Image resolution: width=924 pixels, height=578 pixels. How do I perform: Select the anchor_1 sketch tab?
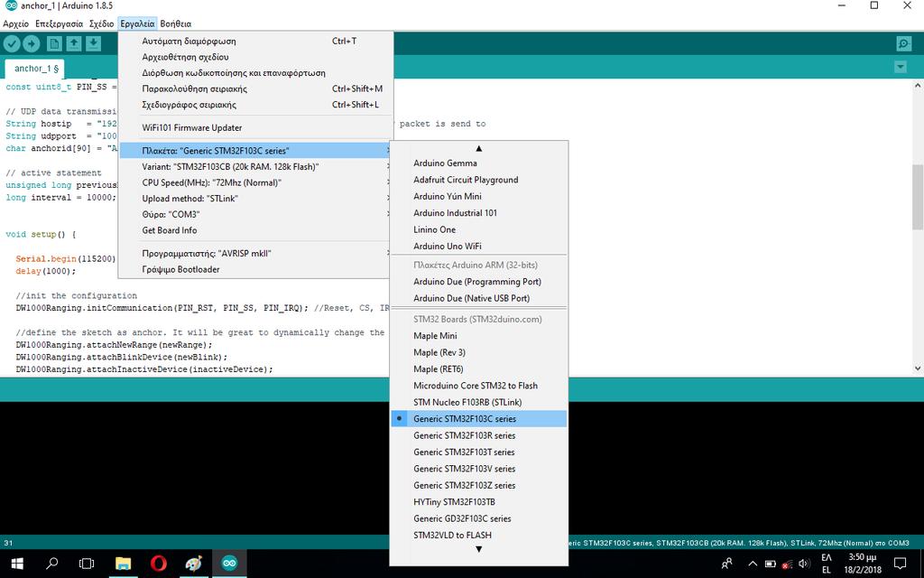(x=35, y=69)
